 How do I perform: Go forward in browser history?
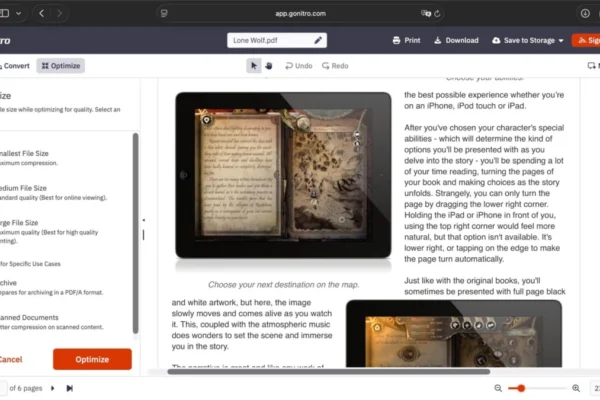click(59, 13)
